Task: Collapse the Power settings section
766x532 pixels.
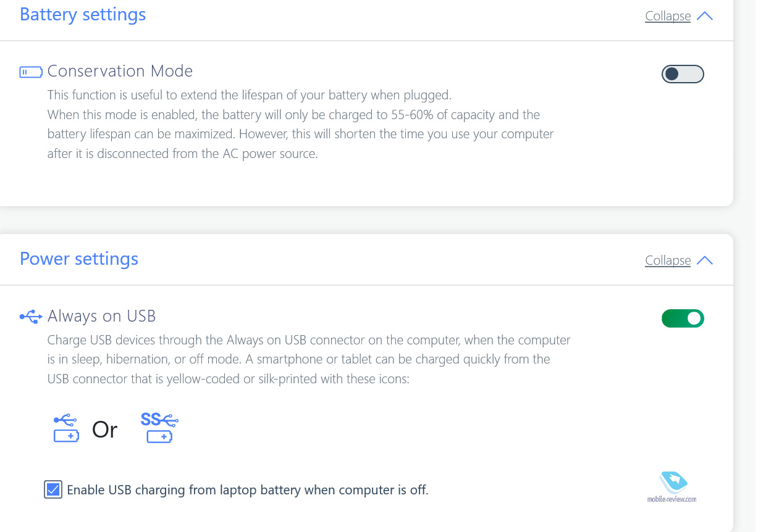Action: pos(668,260)
